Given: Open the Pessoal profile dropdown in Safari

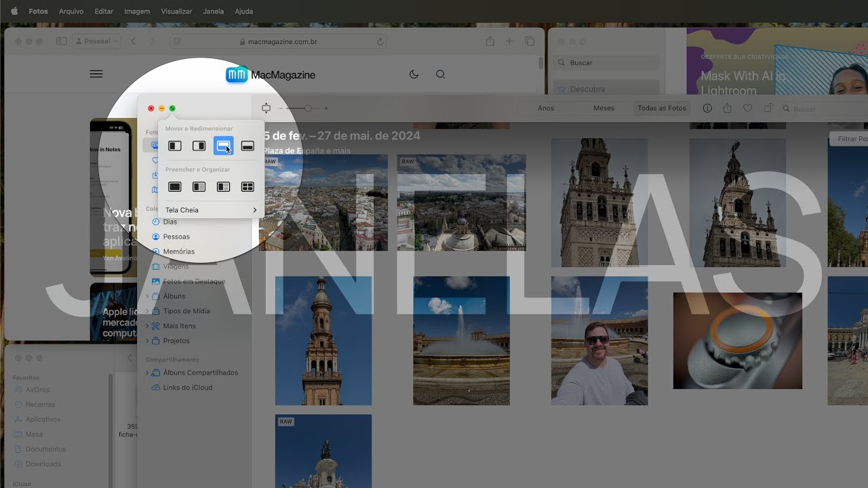Looking at the screenshot, I should (x=97, y=41).
